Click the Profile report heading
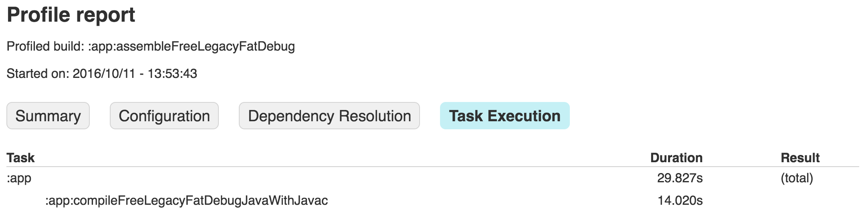This screenshot has width=868, height=212. (71, 15)
